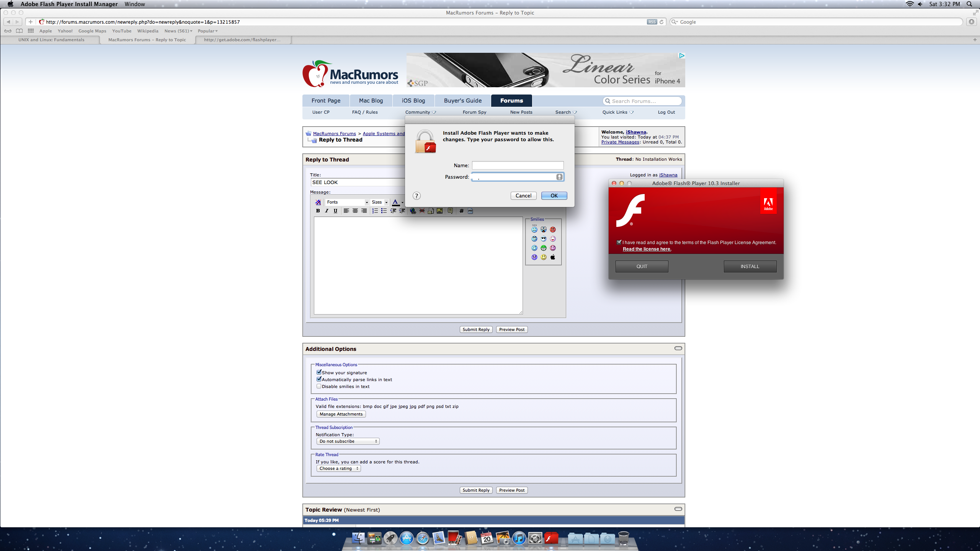Open the Window menu in menu bar
The image size is (980, 551).
135,4
